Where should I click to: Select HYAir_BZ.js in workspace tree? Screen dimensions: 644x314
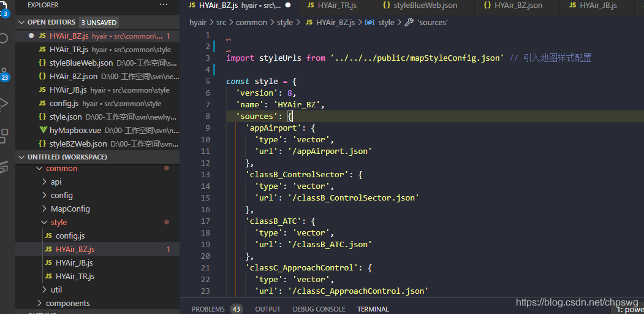(97, 249)
